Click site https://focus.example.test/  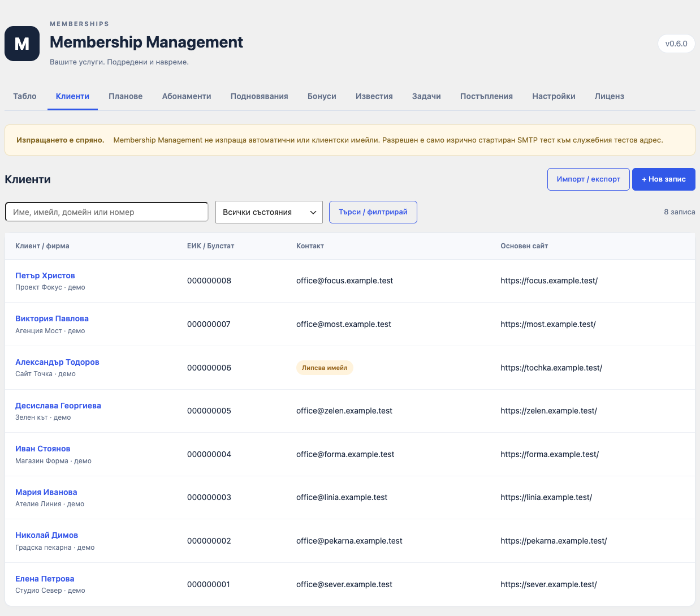pyautogui.click(x=549, y=281)
